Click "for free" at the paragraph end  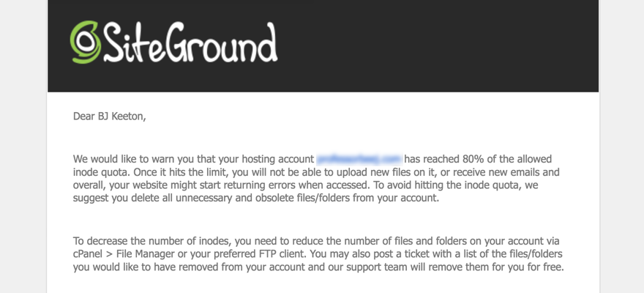[544, 268]
